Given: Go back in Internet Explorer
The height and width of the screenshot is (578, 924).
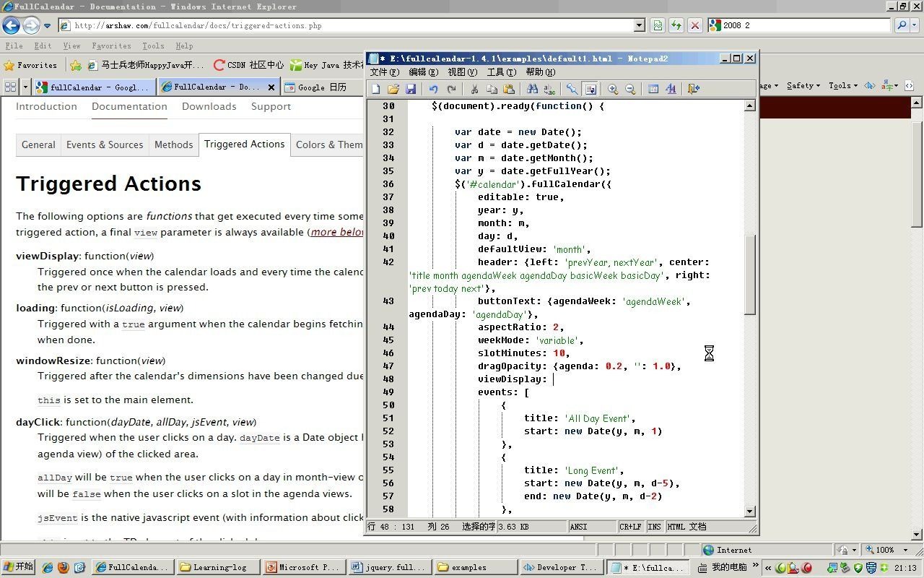Looking at the screenshot, I should pyautogui.click(x=11, y=25).
